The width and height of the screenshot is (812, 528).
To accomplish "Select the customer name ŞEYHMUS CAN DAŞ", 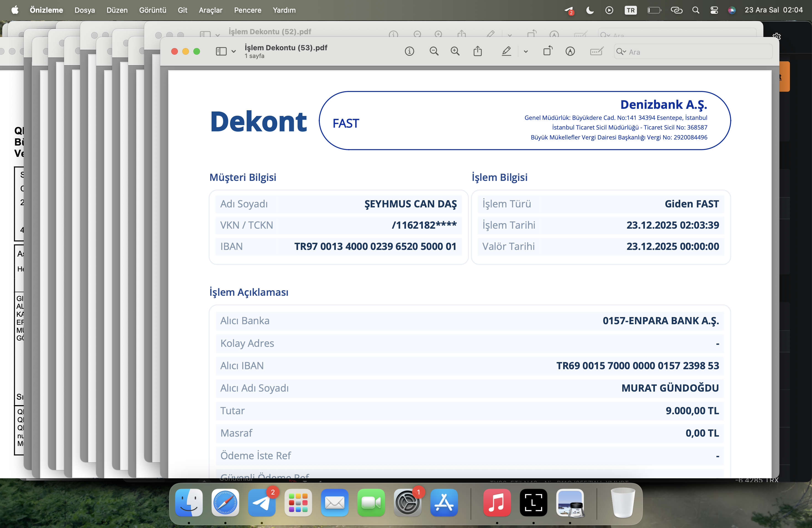I will pyautogui.click(x=411, y=204).
